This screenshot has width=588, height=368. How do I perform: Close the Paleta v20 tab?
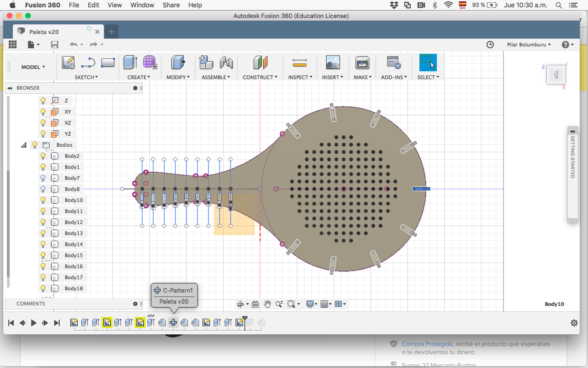[x=97, y=32]
